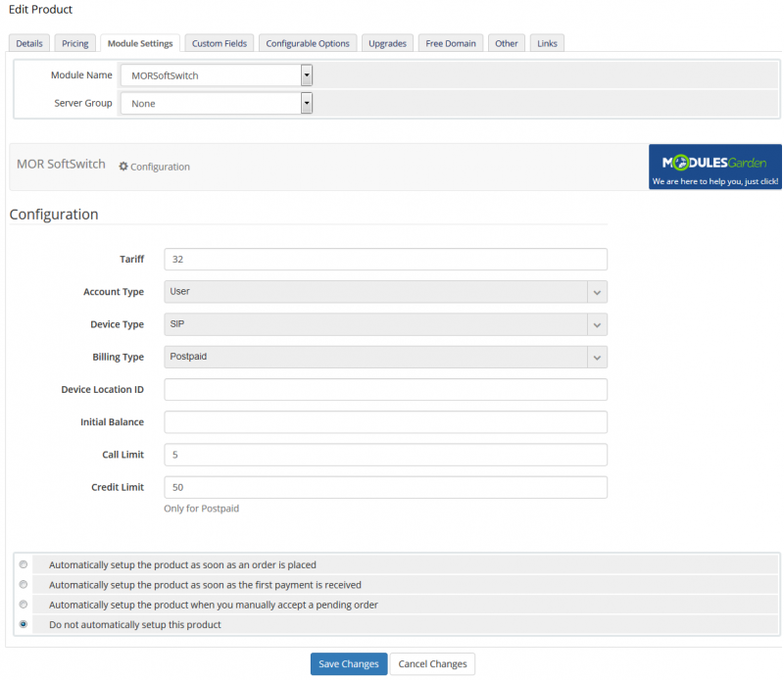Select setup when manually accepting pending order
The image size is (784, 680).
(23, 605)
